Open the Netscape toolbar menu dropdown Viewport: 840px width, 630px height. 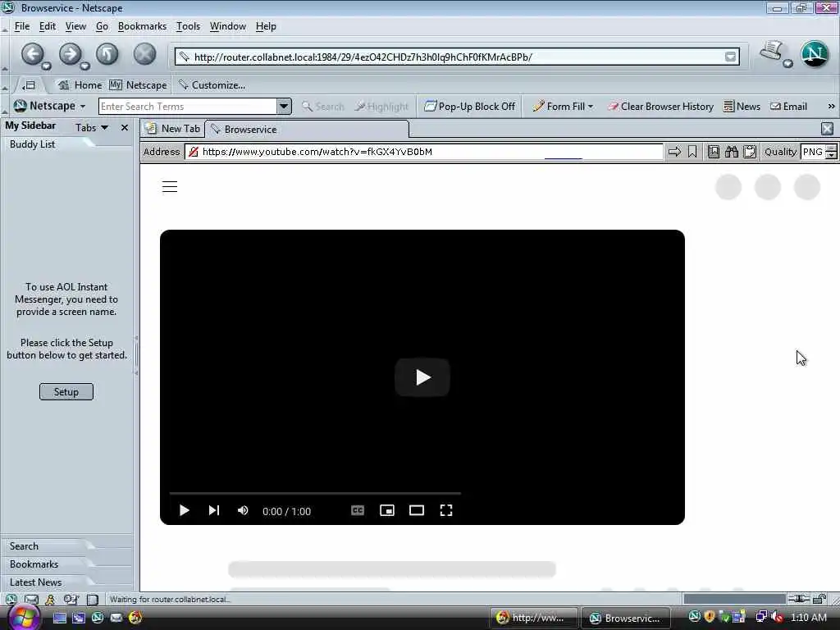tap(50, 106)
